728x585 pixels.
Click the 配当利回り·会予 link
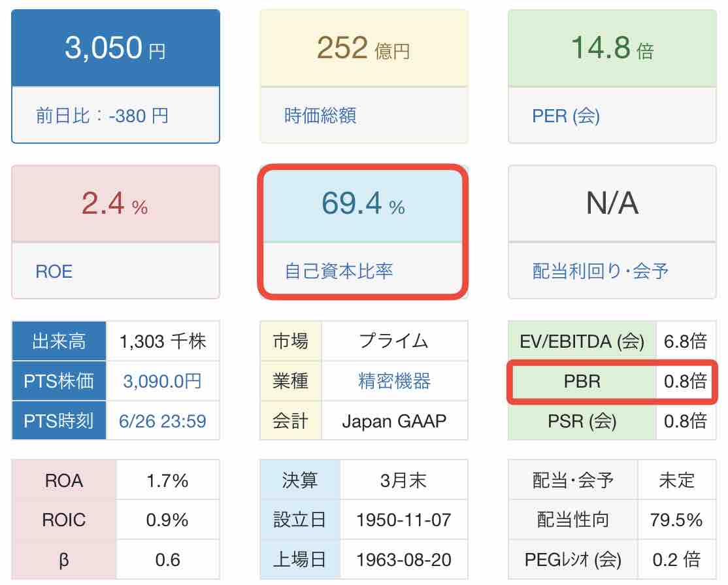[x=600, y=271]
